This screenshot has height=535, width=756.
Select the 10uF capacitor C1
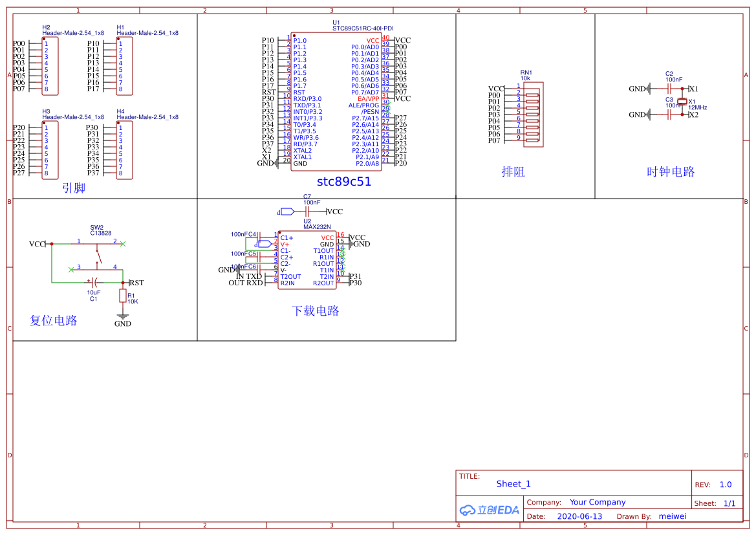click(95, 282)
